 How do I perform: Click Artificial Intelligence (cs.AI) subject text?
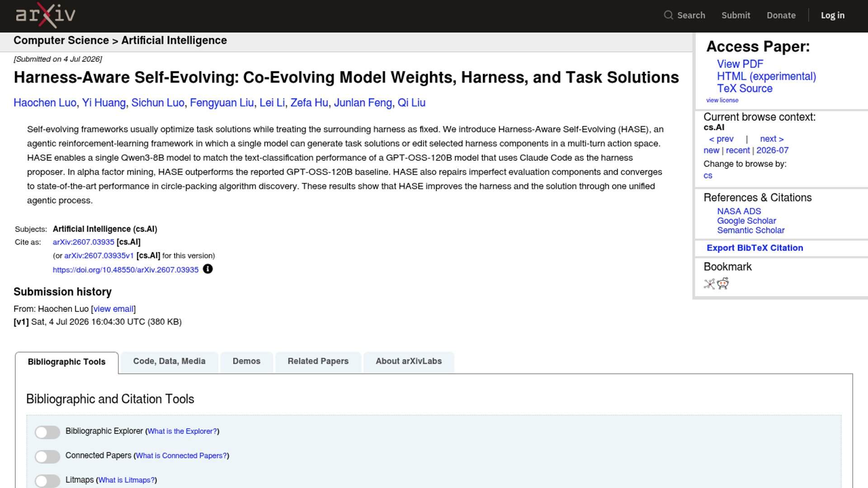[105, 229]
